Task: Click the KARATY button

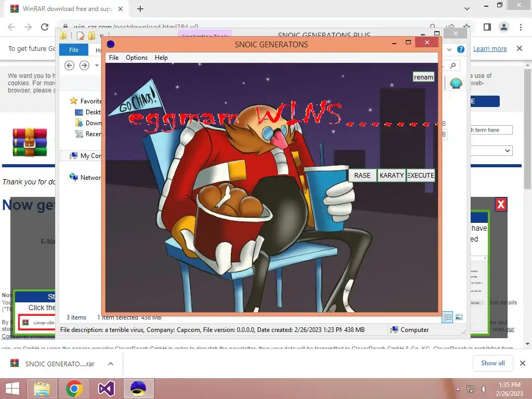Action: [392, 176]
